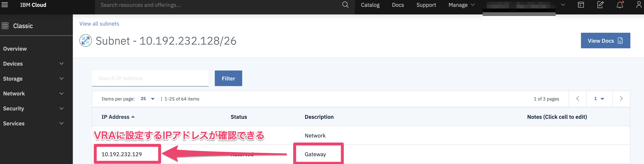The height and width of the screenshot is (164, 644).
Task: Click the 1 of 3 pages text
Action: point(546,99)
